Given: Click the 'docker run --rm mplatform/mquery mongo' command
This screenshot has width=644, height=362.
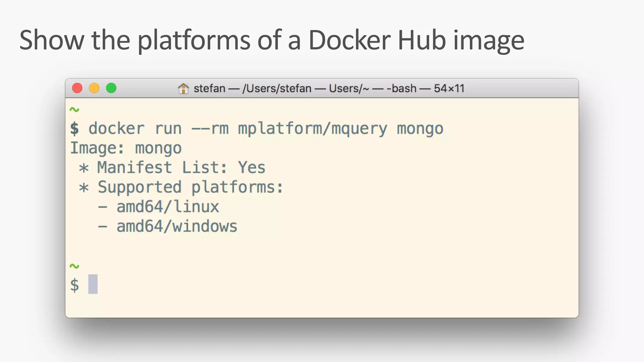Looking at the screenshot, I should tap(266, 129).
